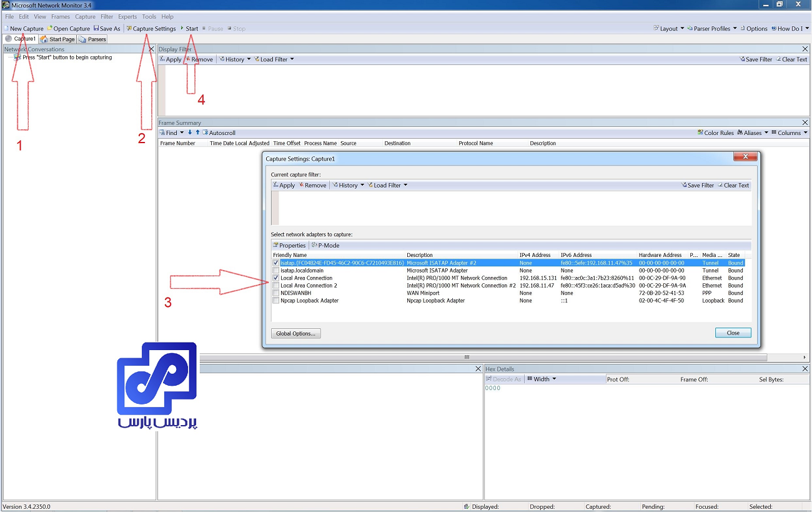Screen dimensions: 812x512
Task: Open Options from the top right toolbar
Action: (754, 29)
